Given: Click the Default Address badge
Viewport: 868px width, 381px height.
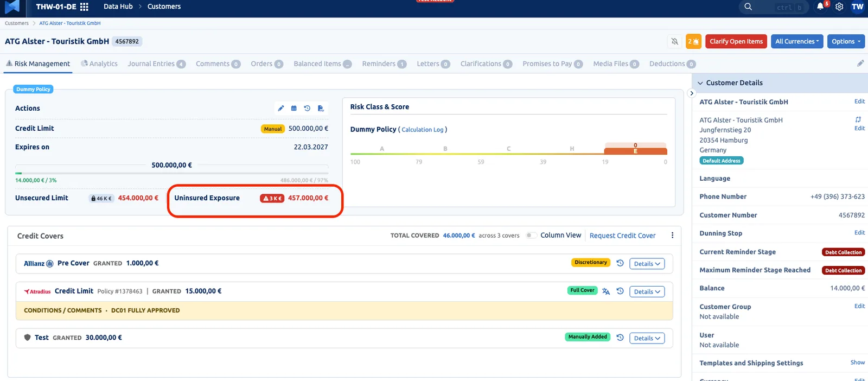Looking at the screenshot, I should 721,161.
